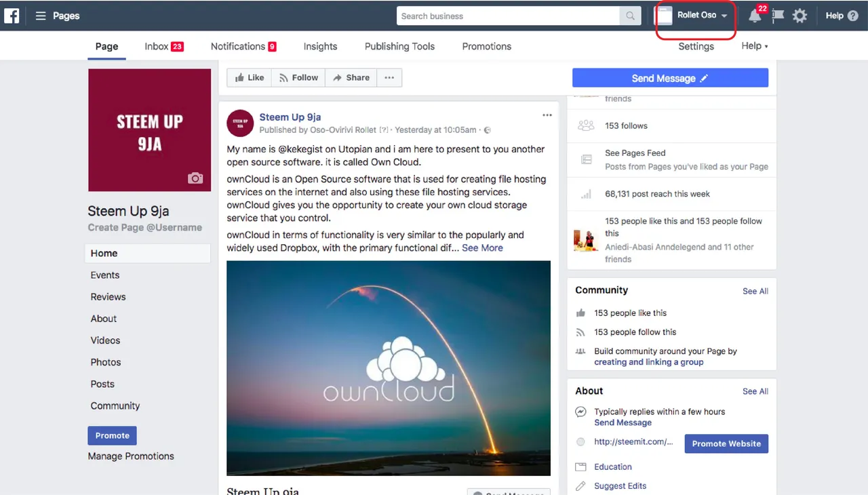Click the Follow button
The height and width of the screenshot is (495, 868).
(298, 78)
